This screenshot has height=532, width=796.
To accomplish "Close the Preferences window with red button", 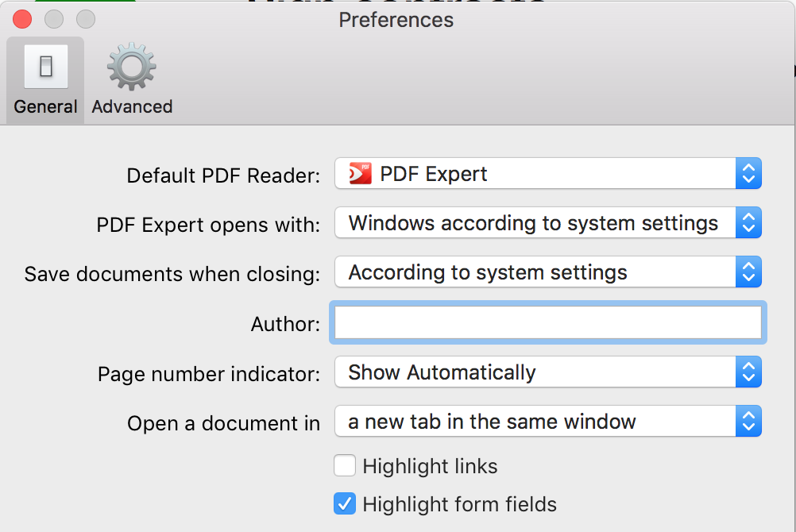I will pyautogui.click(x=22, y=19).
